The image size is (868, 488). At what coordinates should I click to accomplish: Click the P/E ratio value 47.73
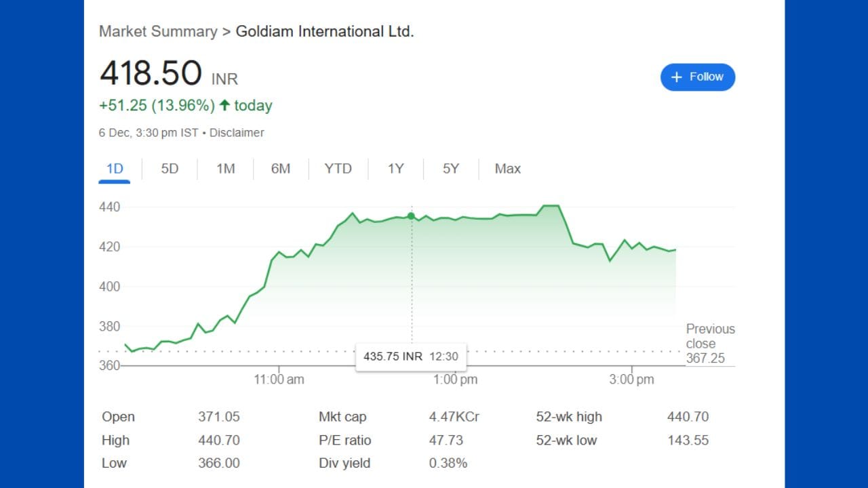(446, 440)
